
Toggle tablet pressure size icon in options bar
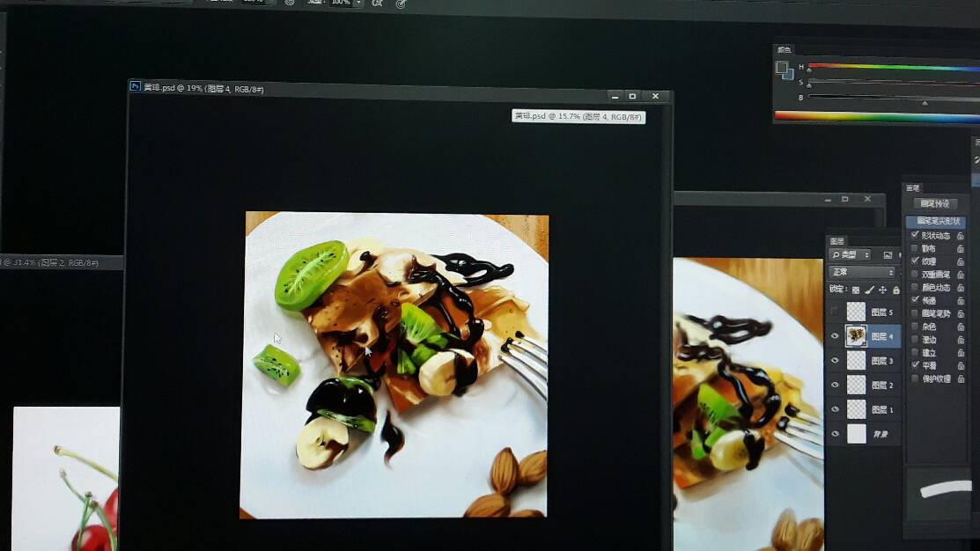click(402, 4)
